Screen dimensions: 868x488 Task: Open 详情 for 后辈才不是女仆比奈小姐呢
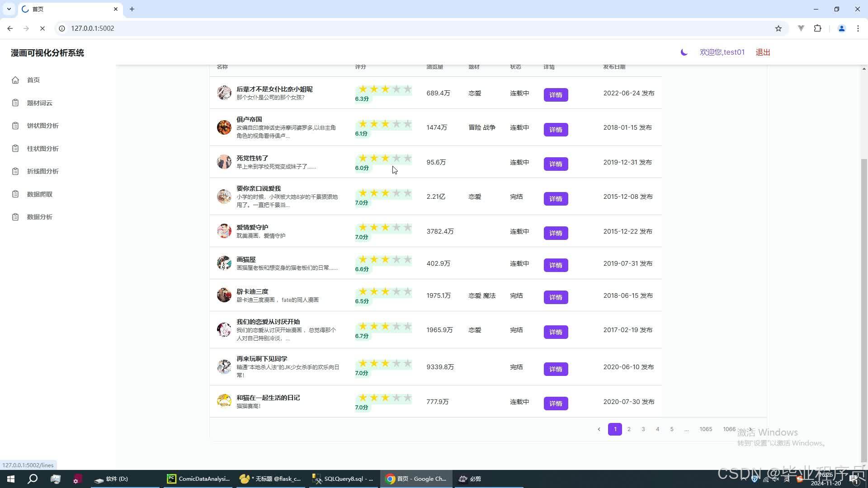point(556,95)
